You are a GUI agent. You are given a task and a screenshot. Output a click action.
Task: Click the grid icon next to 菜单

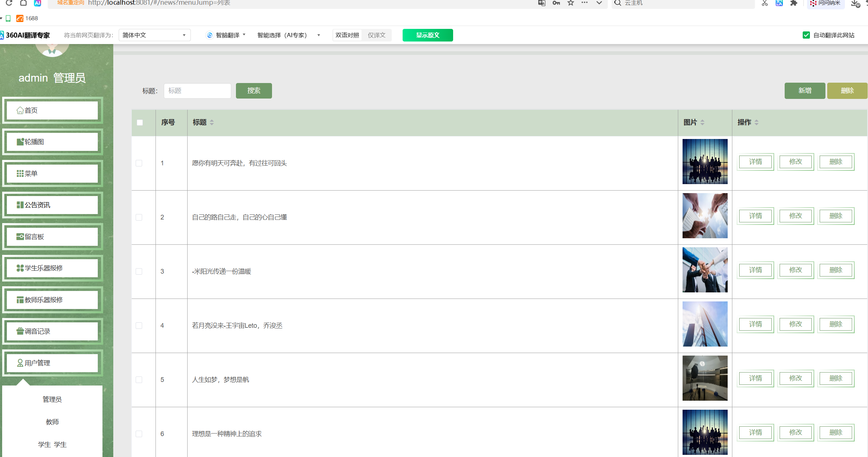click(x=20, y=174)
